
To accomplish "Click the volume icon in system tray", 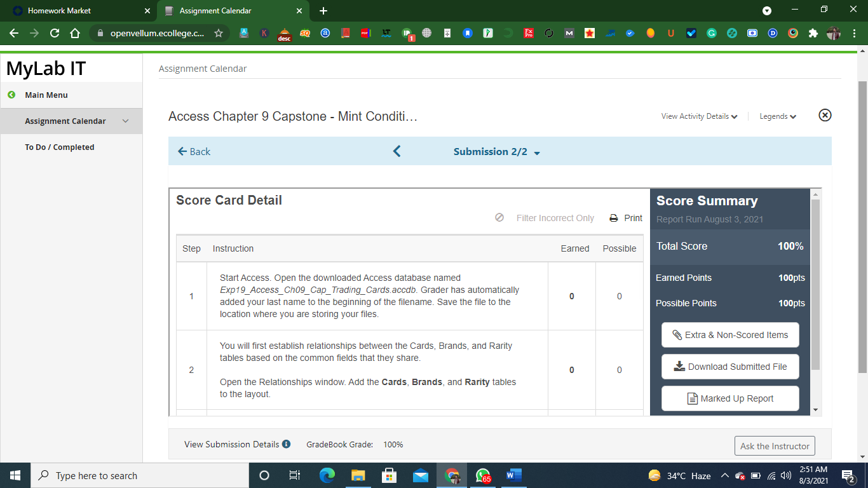I will coord(785,475).
